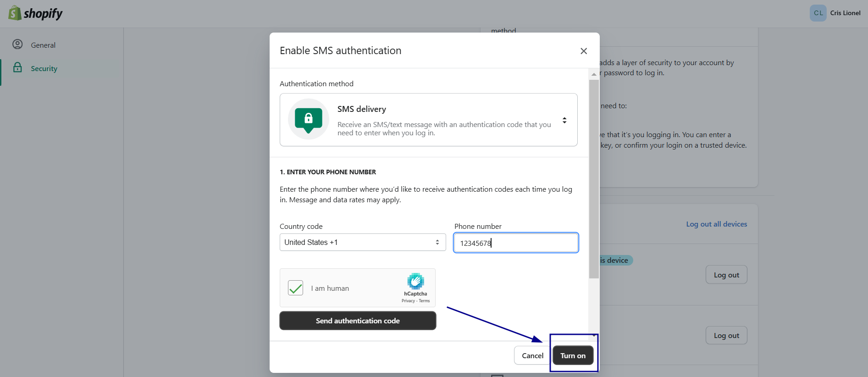The width and height of the screenshot is (868, 377).
Task: Cancel the SMS authentication dialog
Action: point(532,355)
